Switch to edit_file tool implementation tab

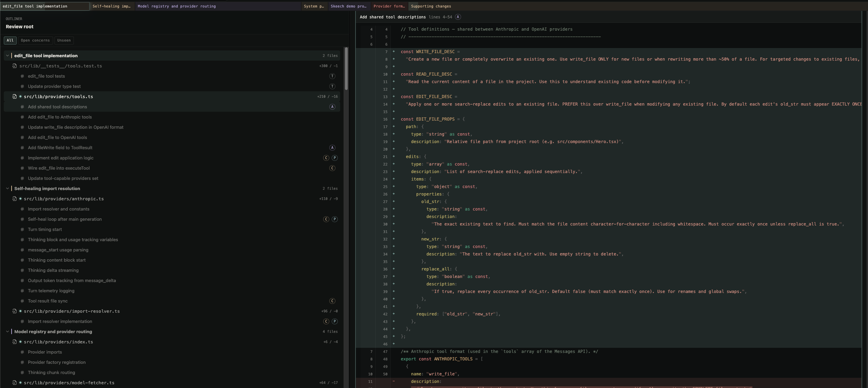point(45,6)
